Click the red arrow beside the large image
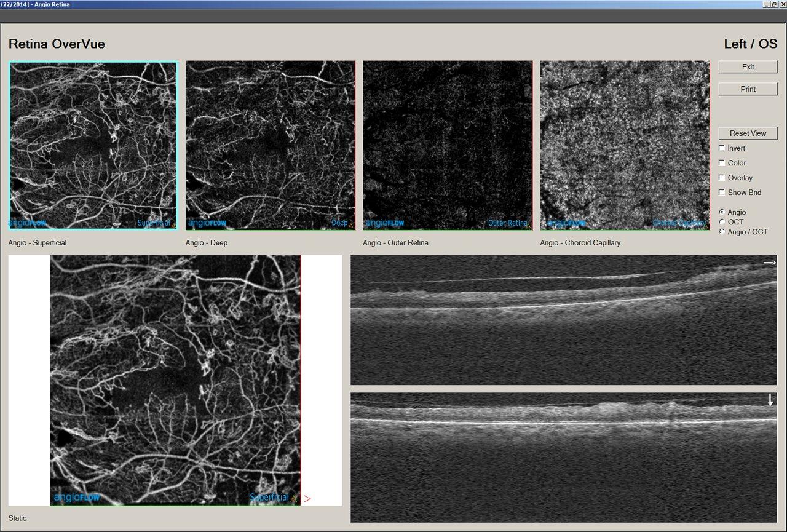787x532 pixels. coord(307,499)
